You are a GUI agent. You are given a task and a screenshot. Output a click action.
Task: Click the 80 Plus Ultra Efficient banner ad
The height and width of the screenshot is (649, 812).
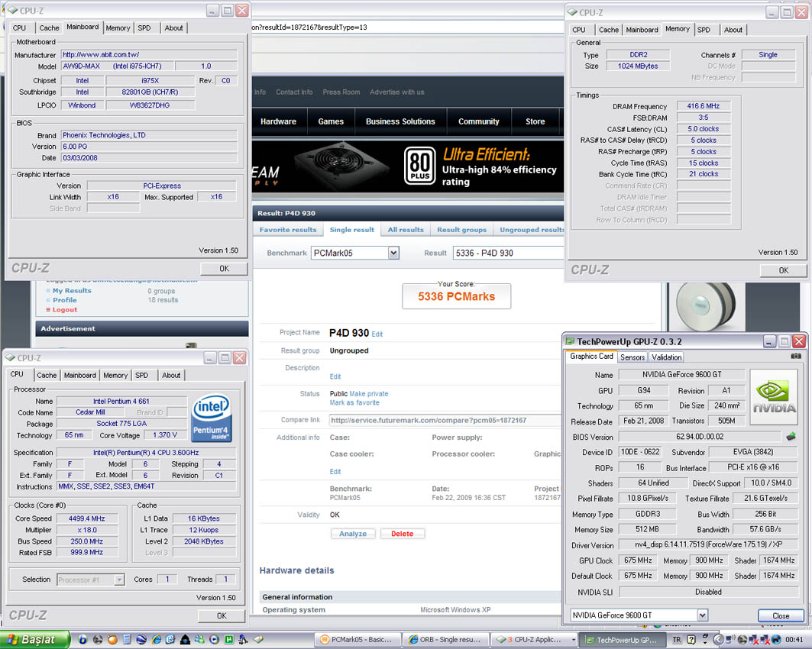point(408,167)
